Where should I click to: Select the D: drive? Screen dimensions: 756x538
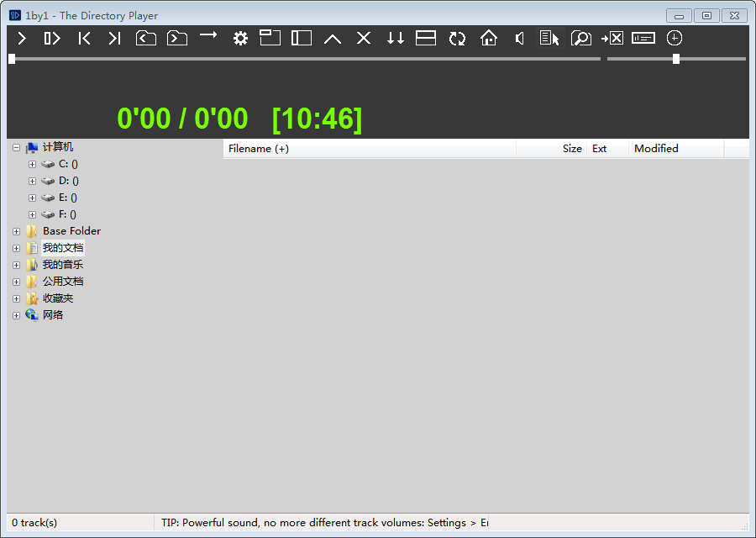tap(69, 181)
